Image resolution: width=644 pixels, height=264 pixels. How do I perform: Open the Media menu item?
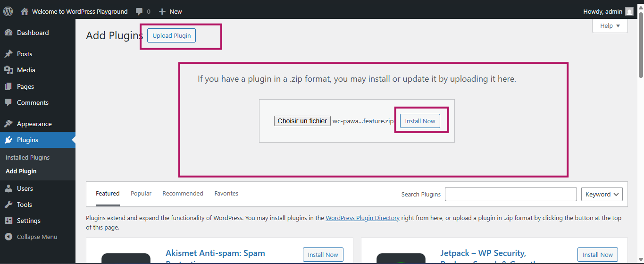(38, 70)
